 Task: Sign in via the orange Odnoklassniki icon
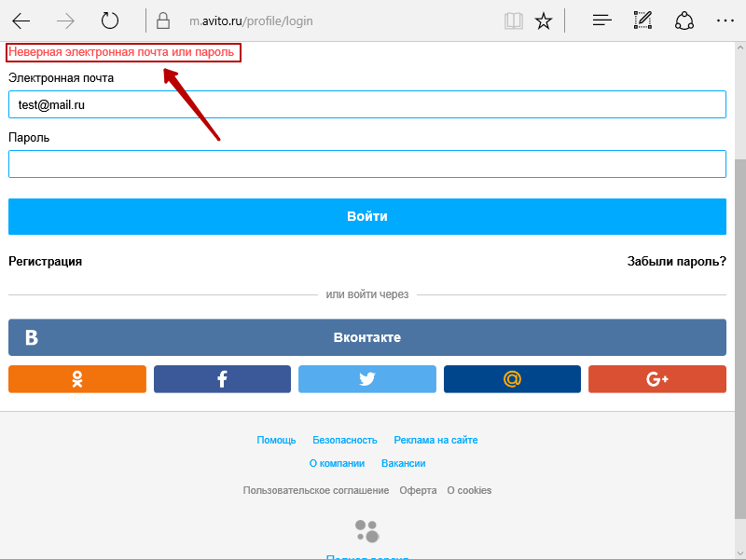pyautogui.click(x=77, y=379)
